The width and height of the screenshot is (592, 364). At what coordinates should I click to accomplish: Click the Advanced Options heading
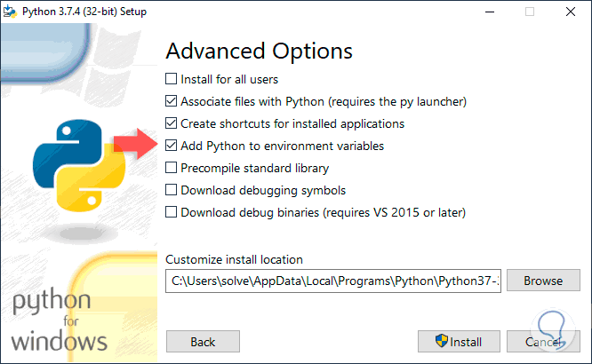tap(259, 51)
